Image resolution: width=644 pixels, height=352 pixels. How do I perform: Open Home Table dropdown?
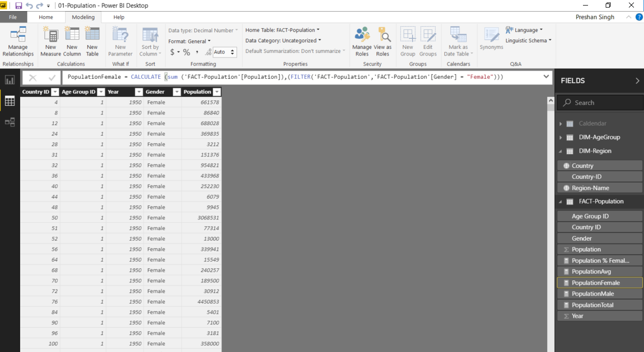[x=282, y=30]
